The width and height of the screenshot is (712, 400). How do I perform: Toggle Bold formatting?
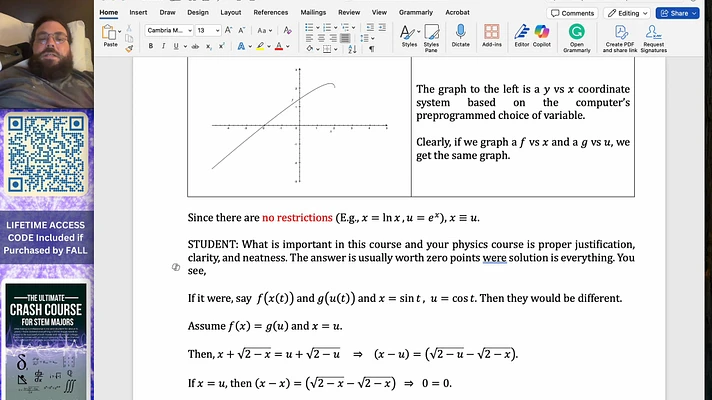[151, 46]
